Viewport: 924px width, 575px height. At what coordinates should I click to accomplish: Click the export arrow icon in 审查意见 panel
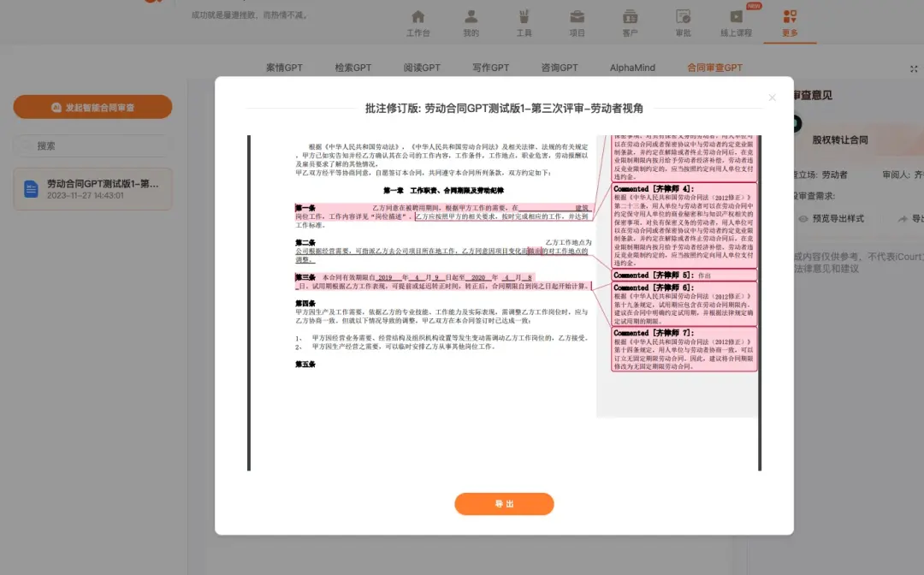coord(903,217)
